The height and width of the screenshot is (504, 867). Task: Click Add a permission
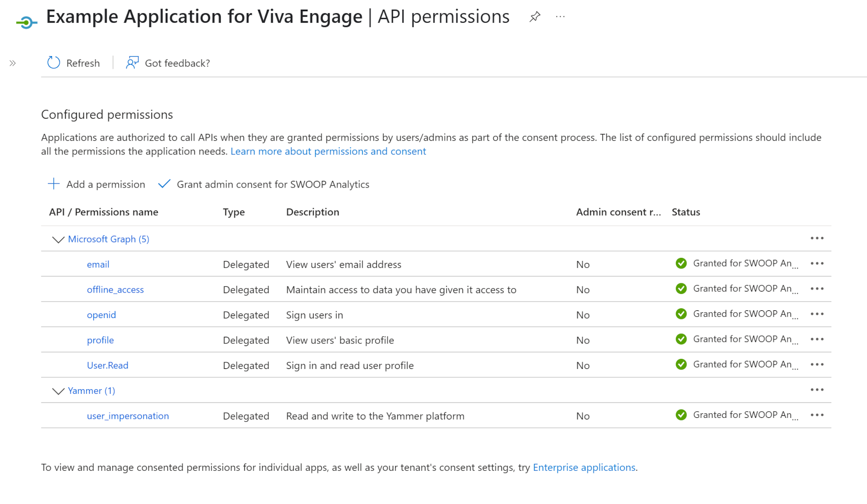[96, 184]
